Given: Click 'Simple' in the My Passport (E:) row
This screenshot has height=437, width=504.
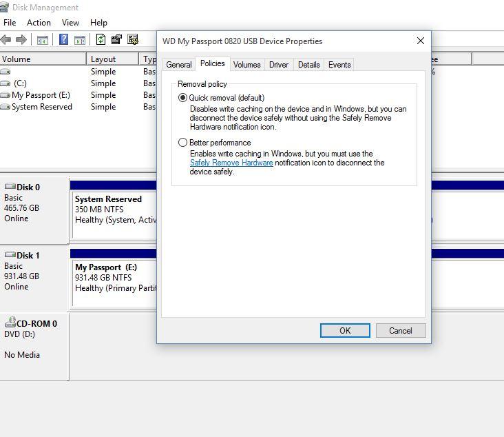Looking at the screenshot, I should click(103, 95).
